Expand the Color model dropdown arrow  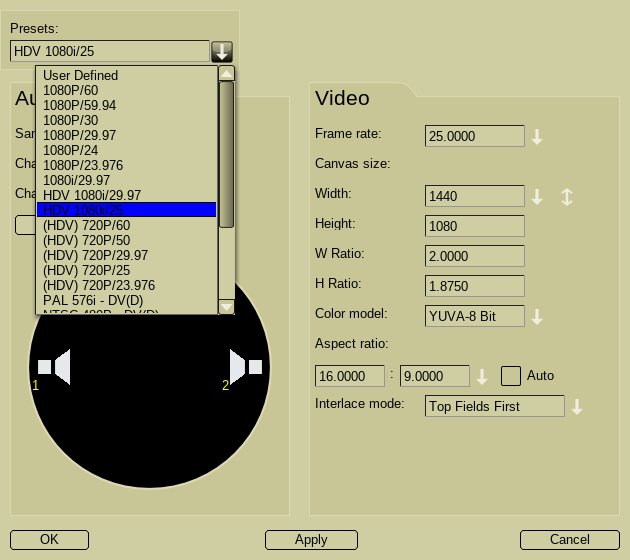point(537,317)
